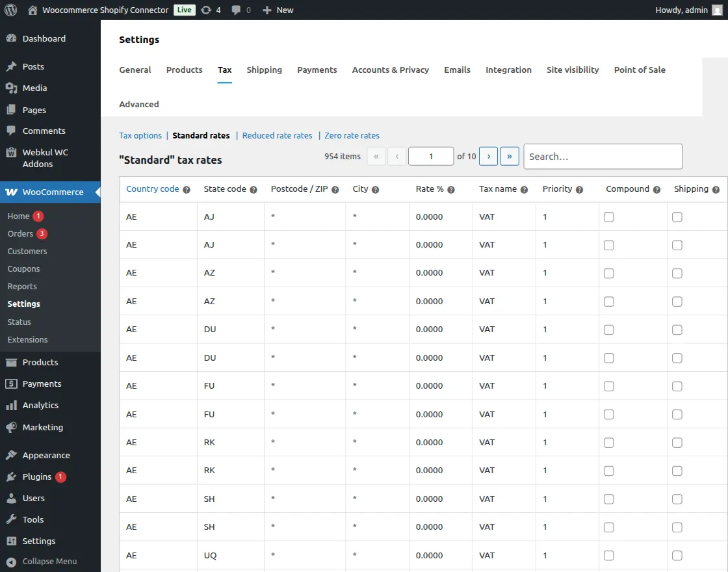Click help icon beside Country code
The width and height of the screenshot is (728, 572).
click(x=187, y=190)
